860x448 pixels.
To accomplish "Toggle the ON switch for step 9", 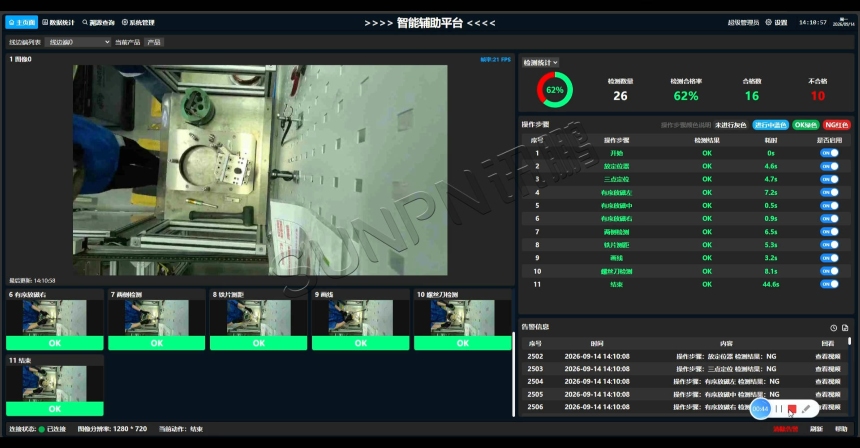I will 829,258.
